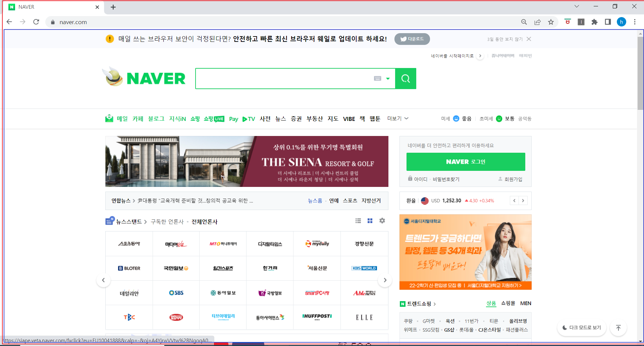Viewport: 644px width, 346px height.
Task: Open 서울디지털대학교 ad banner
Action: tap(466, 252)
